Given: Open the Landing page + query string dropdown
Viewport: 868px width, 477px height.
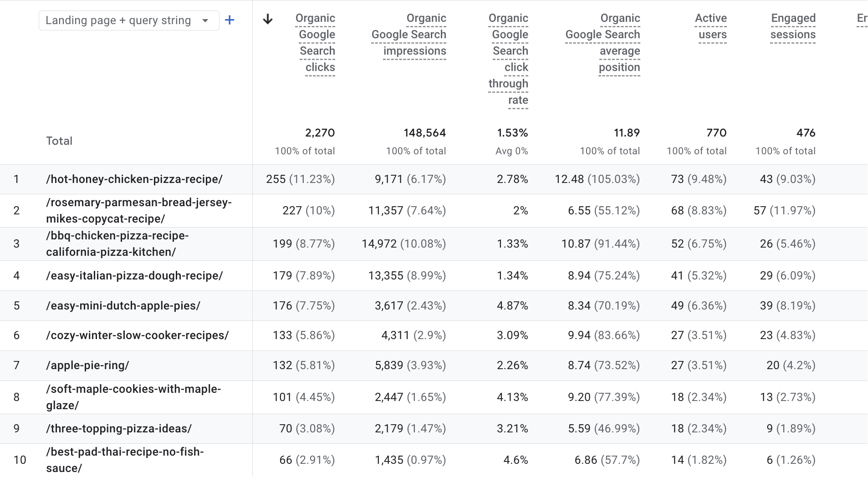Looking at the screenshot, I should [x=128, y=20].
